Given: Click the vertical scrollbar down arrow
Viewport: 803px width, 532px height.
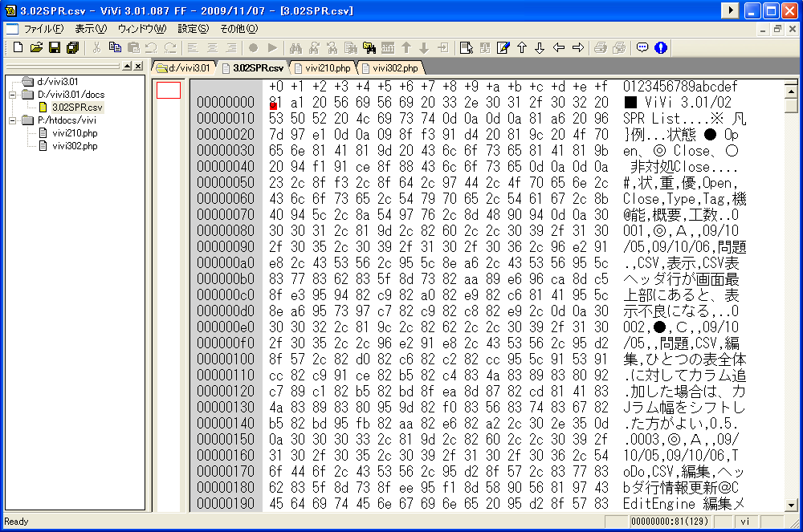Looking at the screenshot, I should [x=791, y=506].
